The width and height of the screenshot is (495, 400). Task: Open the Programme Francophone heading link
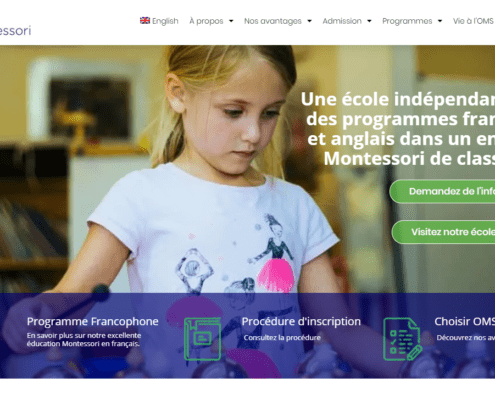pos(93,321)
